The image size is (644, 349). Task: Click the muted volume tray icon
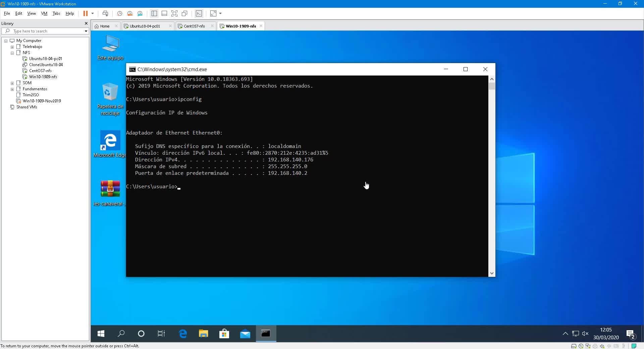(x=585, y=334)
